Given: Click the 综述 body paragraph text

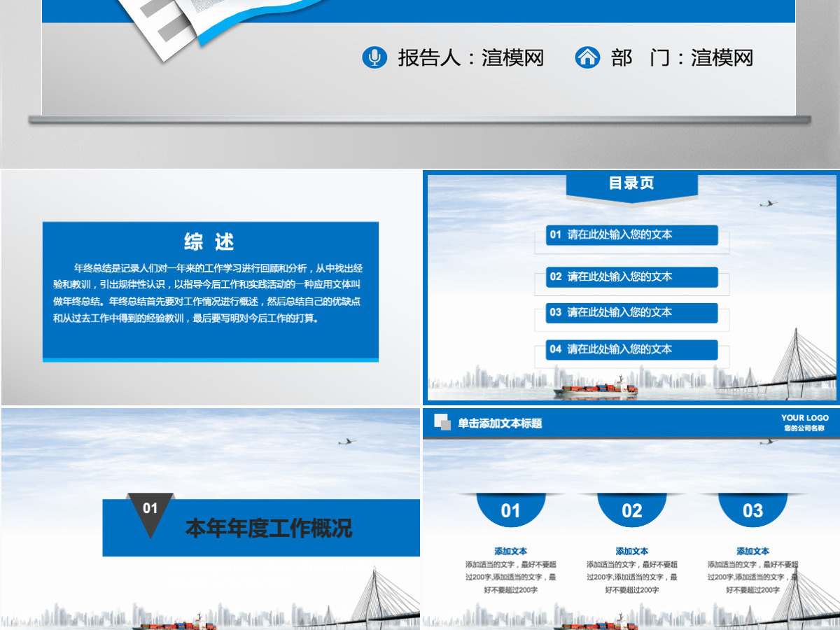Looking at the screenshot, I should 208,293.
